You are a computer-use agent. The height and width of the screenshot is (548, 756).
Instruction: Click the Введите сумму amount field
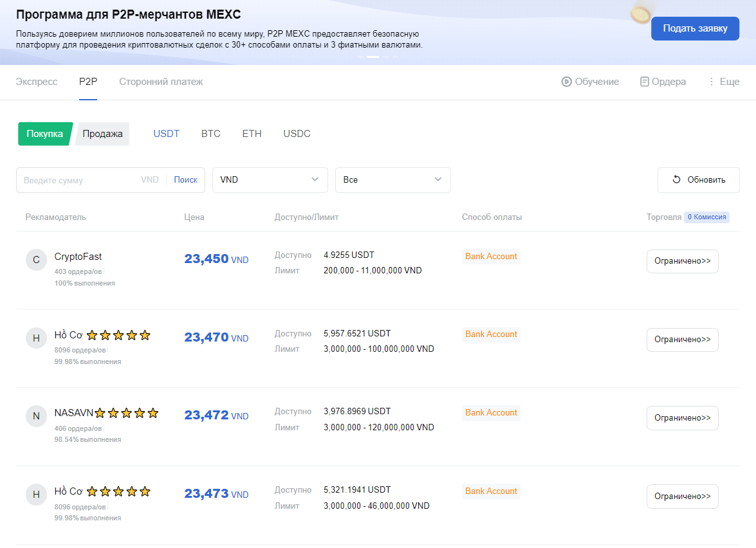pos(77,180)
